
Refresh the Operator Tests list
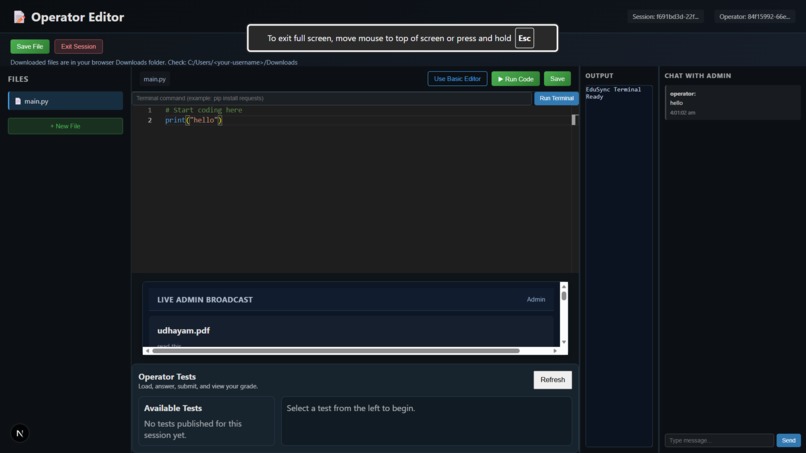pos(553,379)
